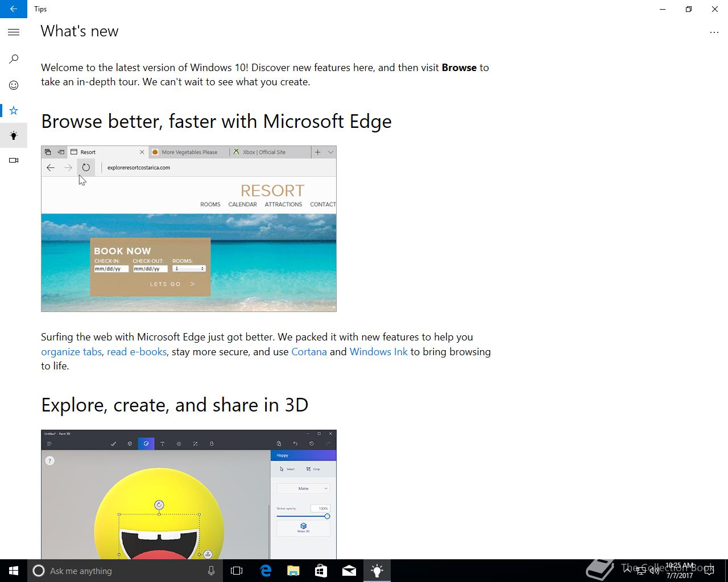Follow the 'organize tabs' link
This screenshot has width=728, height=582.
coord(71,352)
